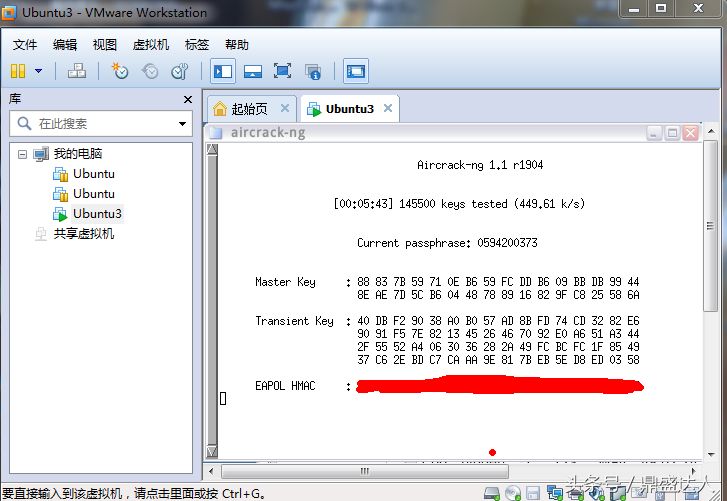The width and height of the screenshot is (727, 501).
Task: Open the 虚拟机 menu
Action: click(x=151, y=44)
